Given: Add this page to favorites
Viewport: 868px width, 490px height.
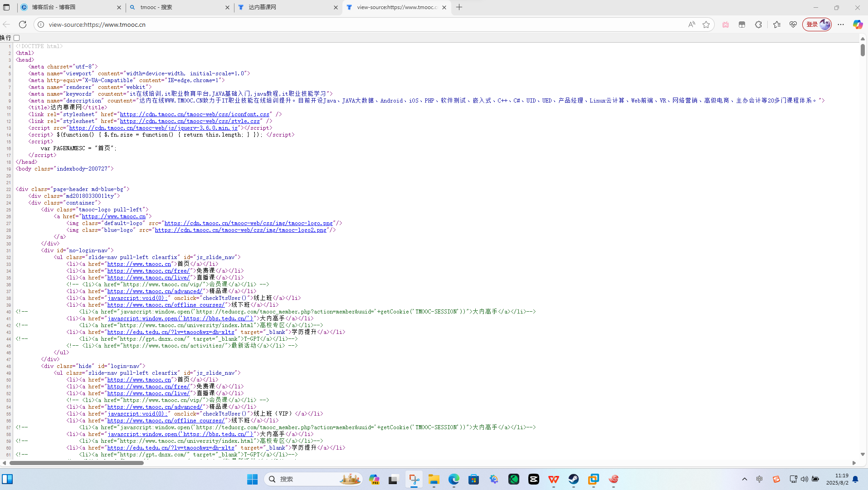Looking at the screenshot, I should [706, 24].
